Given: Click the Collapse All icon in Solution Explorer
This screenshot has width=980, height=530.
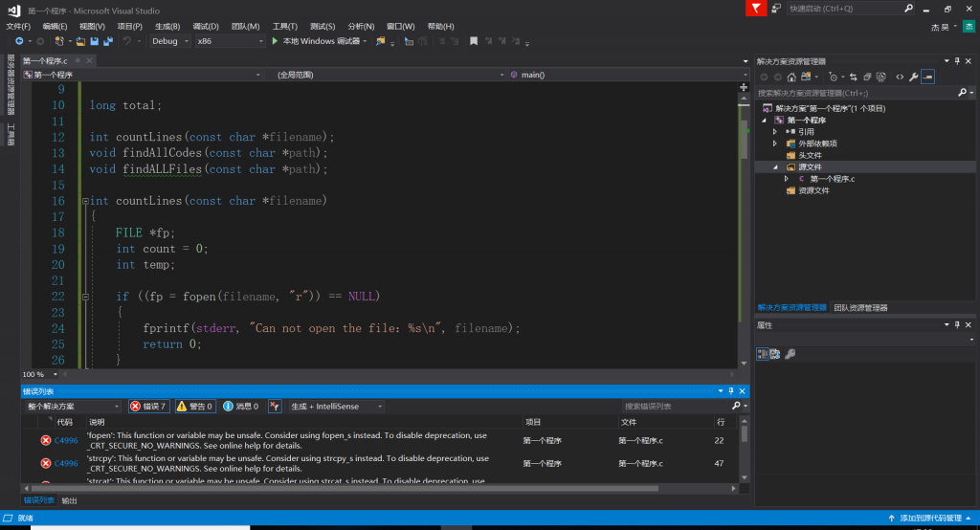Looking at the screenshot, I should [867, 77].
